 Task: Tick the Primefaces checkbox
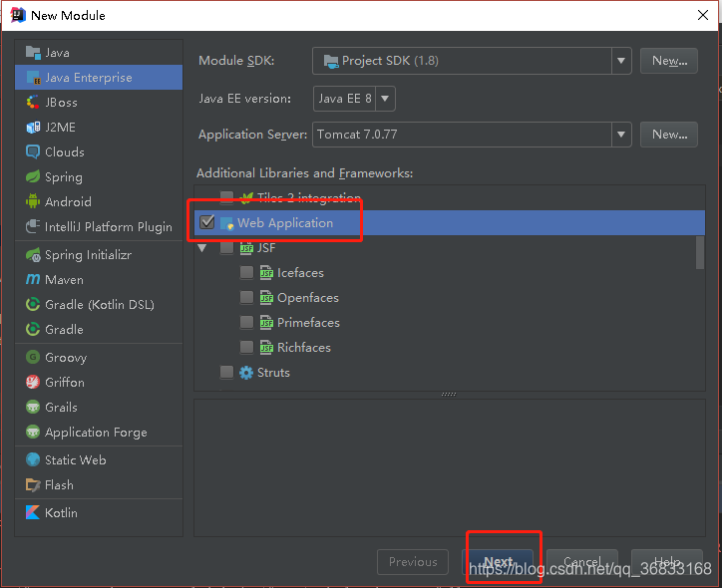click(x=246, y=323)
